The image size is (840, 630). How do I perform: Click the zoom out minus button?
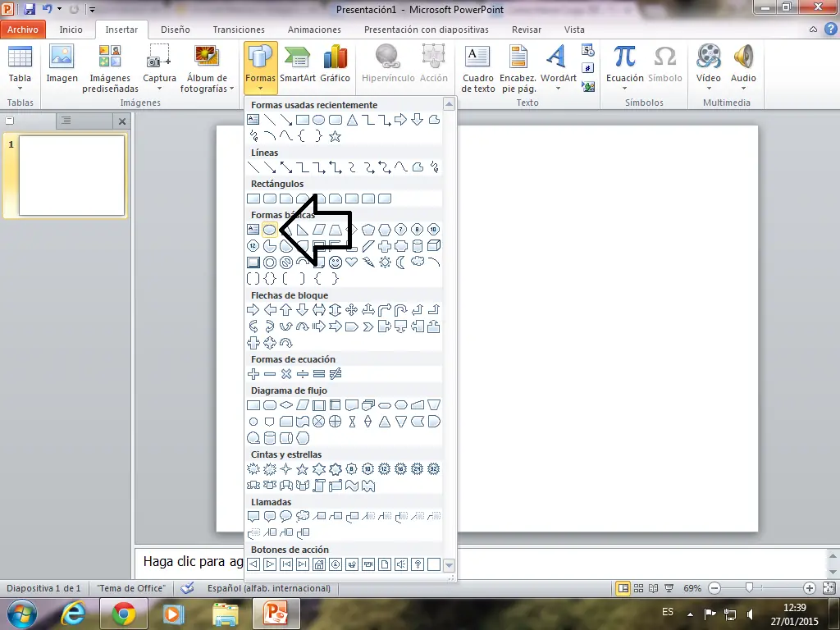click(714, 588)
